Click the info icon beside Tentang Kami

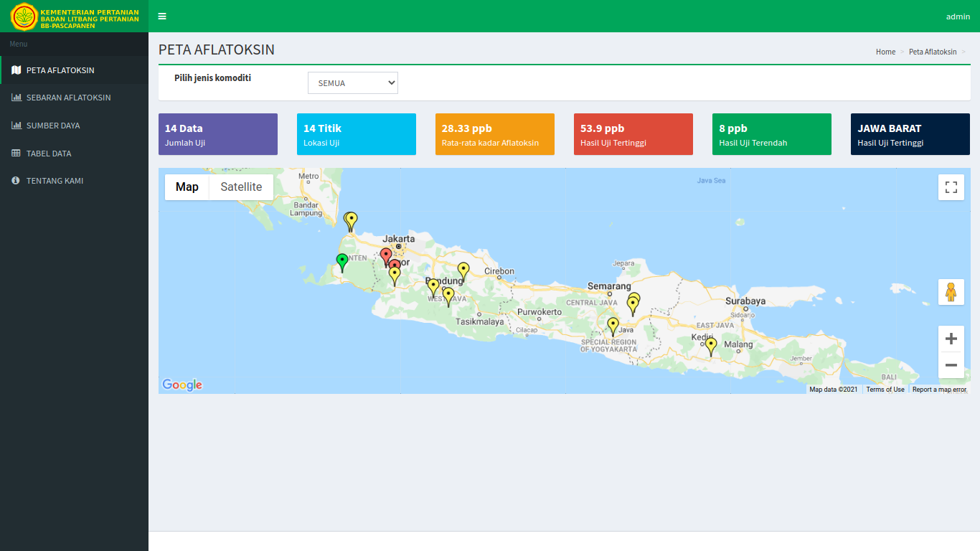click(x=16, y=181)
